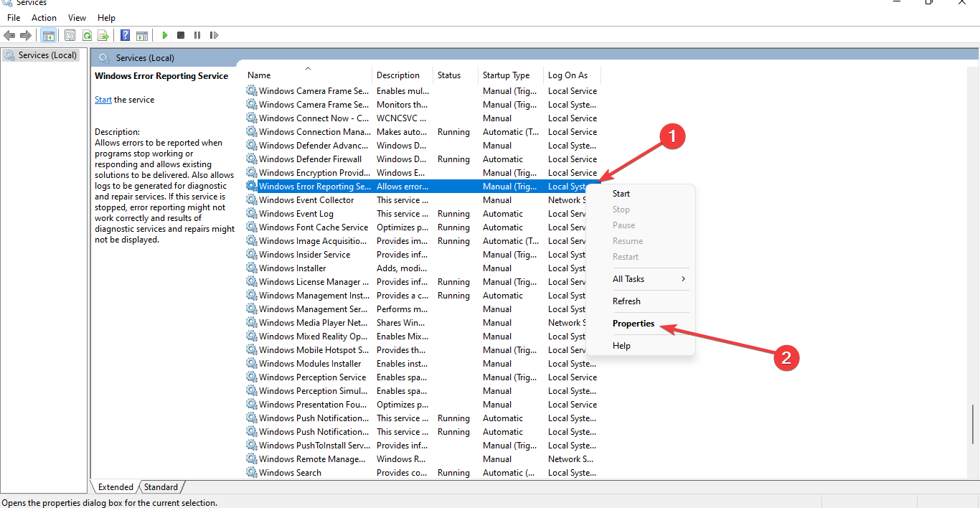Expand the All Tasks submenu
The width and height of the screenshot is (980, 508).
click(641, 279)
